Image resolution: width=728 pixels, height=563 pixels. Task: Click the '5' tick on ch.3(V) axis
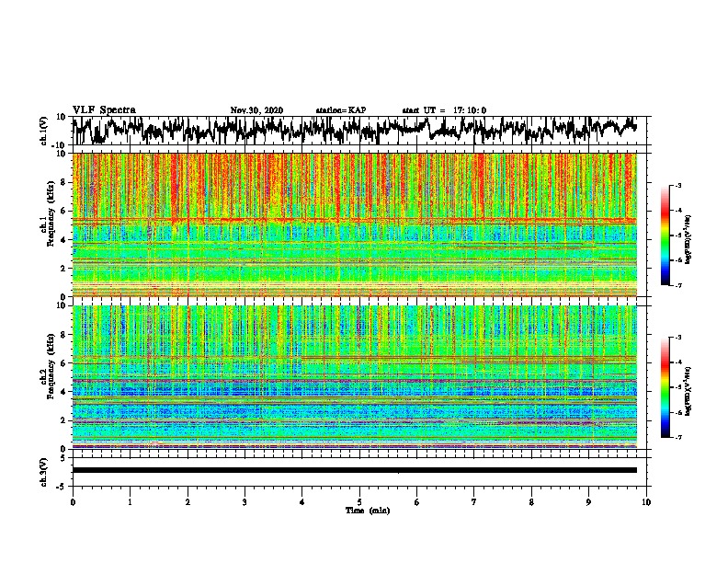pyautogui.click(x=63, y=458)
